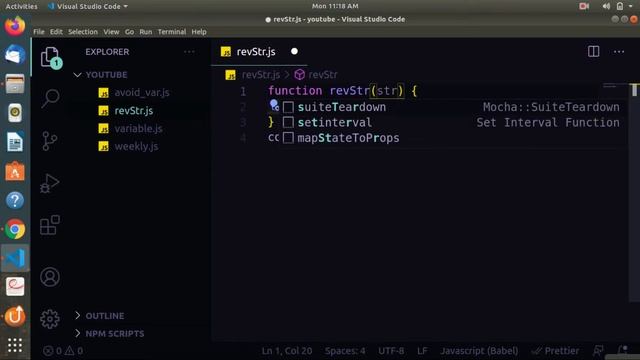Open the Terminal menu
The image size is (640, 360).
click(172, 32)
